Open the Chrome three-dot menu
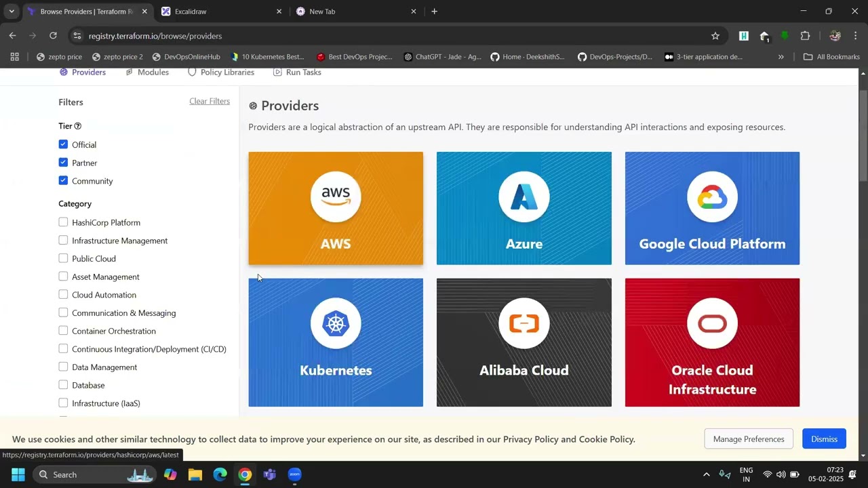 click(x=855, y=36)
